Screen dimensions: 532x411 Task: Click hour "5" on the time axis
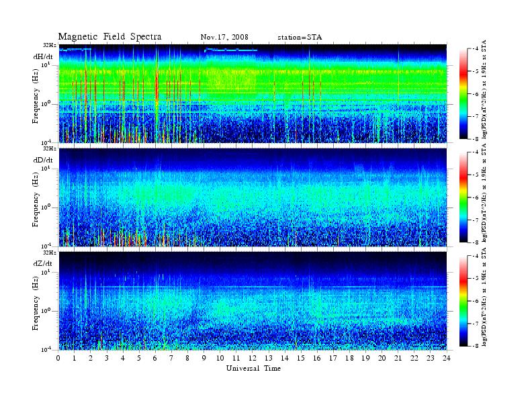(139, 358)
